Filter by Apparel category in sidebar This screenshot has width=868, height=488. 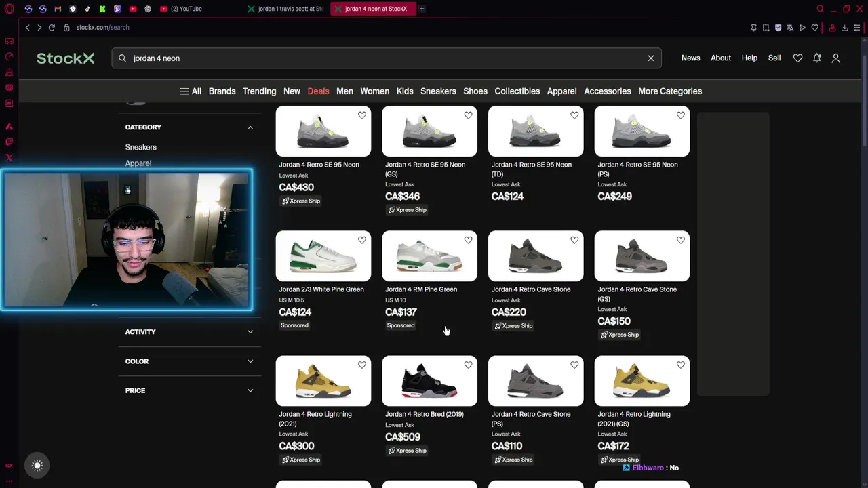(x=138, y=163)
